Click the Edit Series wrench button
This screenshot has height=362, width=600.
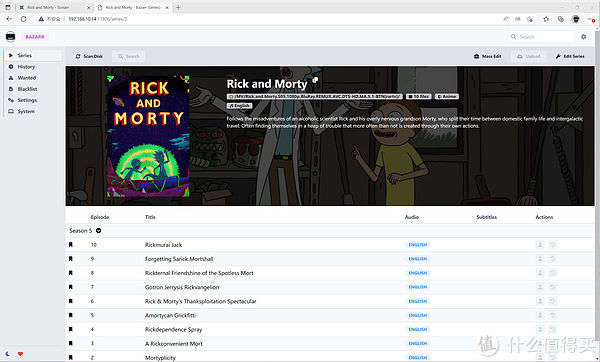(x=570, y=56)
